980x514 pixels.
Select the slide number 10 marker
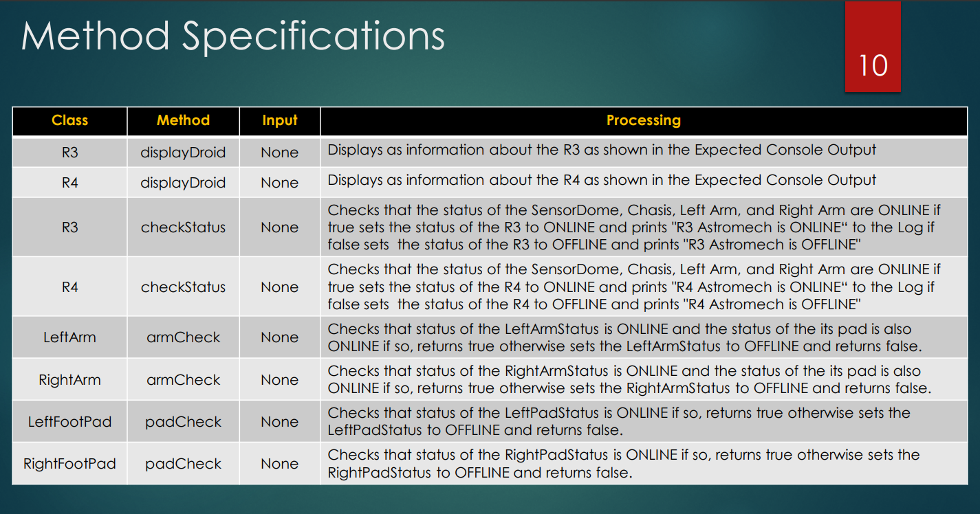coord(873,67)
